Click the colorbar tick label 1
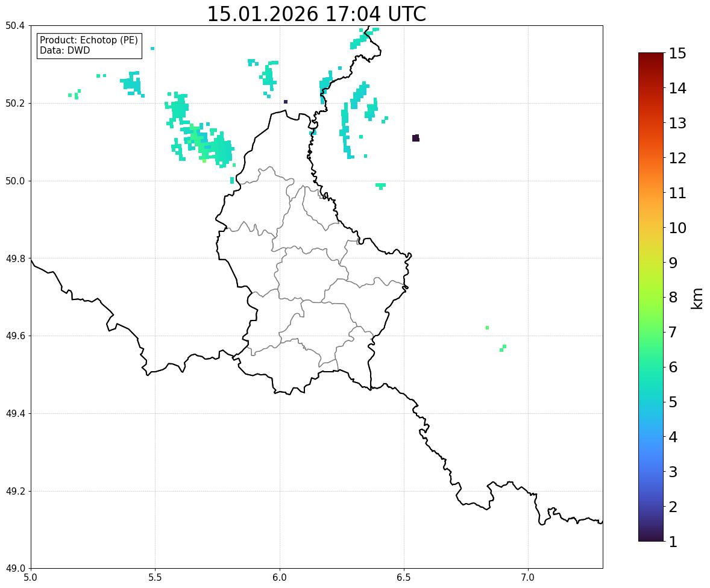 coord(673,542)
